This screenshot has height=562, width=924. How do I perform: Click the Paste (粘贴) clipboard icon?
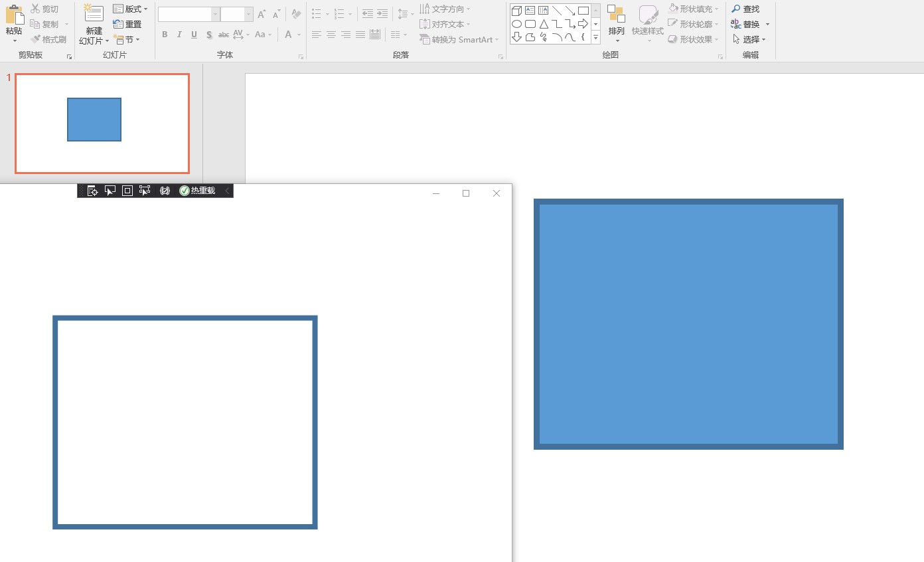[14, 15]
